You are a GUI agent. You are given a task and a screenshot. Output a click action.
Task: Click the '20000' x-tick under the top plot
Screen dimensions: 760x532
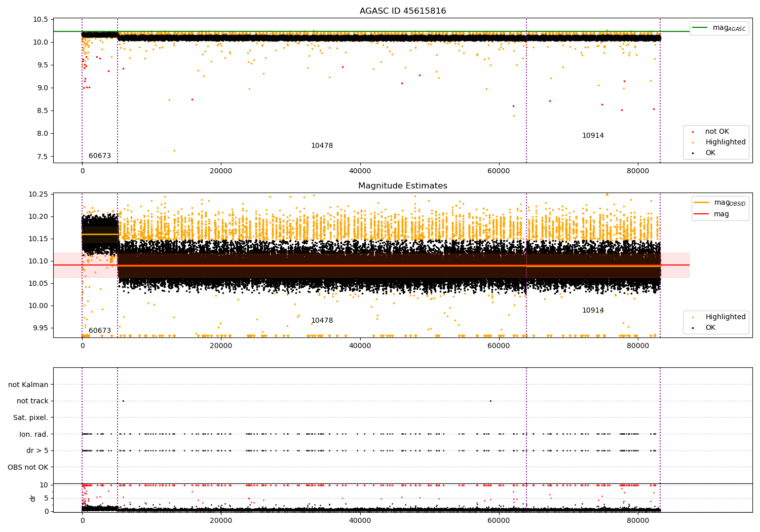[x=221, y=171]
